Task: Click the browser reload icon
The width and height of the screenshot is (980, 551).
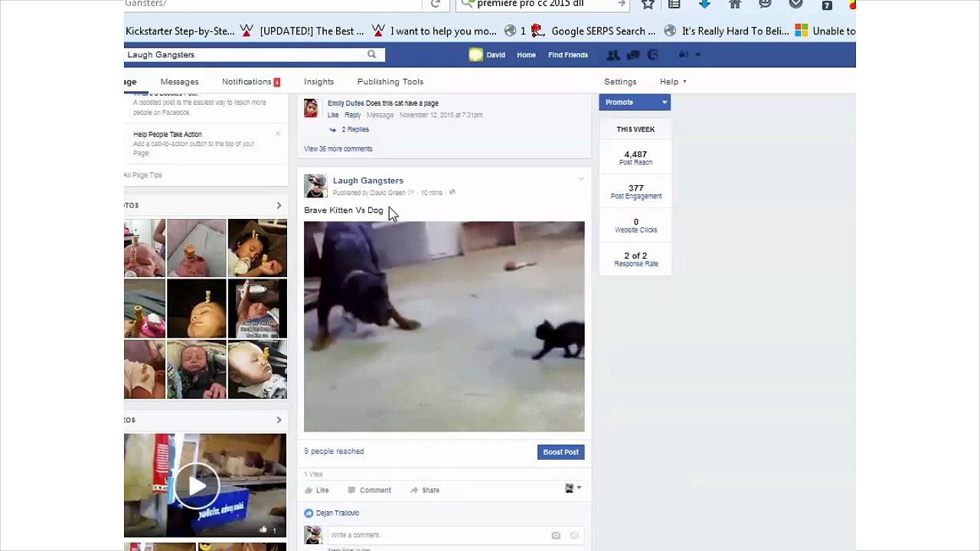Action: 436,4
